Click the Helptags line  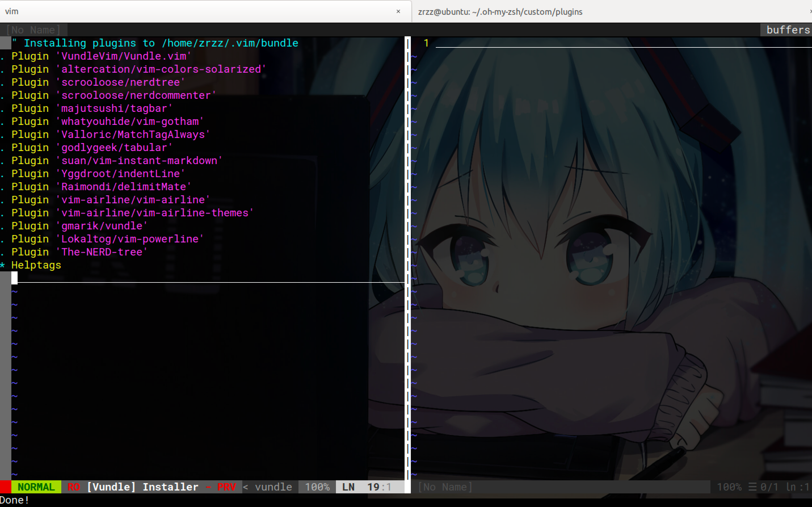click(x=36, y=265)
